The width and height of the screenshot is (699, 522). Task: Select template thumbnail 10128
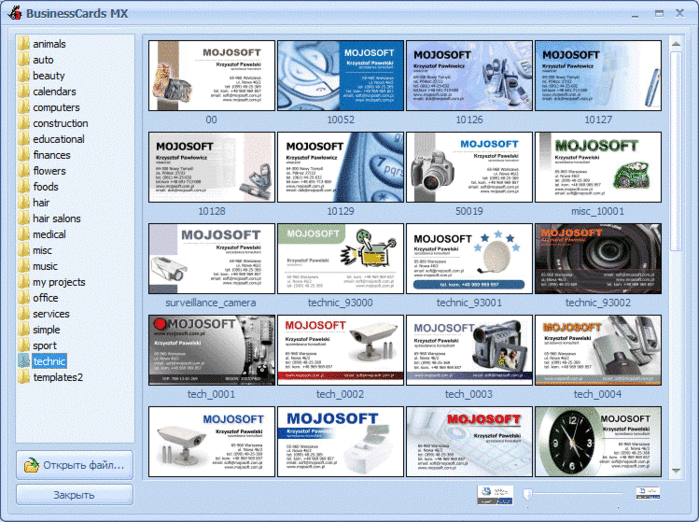(x=211, y=167)
